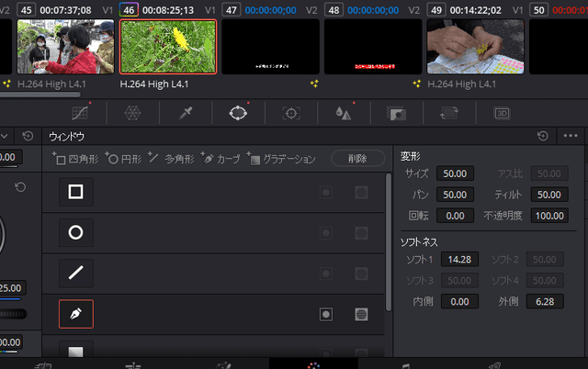The height and width of the screenshot is (369, 588).
Task: Edit the 不透明度 value field
Action: tap(549, 216)
